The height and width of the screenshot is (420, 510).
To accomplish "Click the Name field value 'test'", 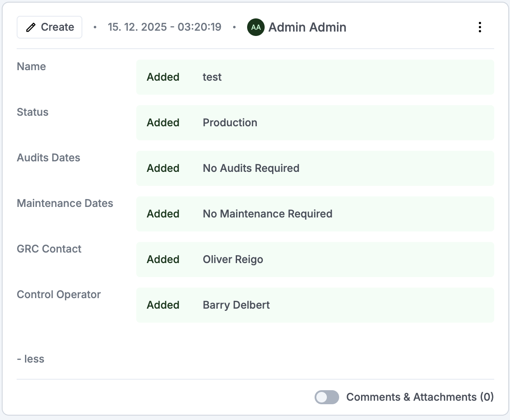I will click(212, 77).
